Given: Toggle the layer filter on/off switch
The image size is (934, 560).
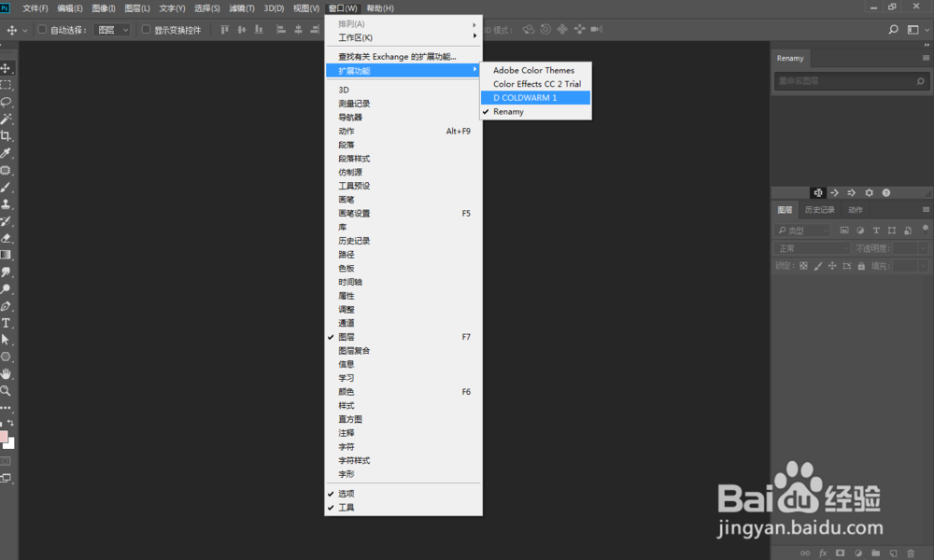Looking at the screenshot, I should (x=925, y=229).
